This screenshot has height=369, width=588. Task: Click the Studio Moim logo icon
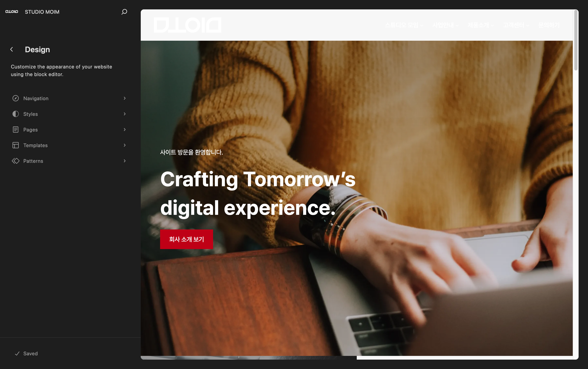coord(12,12)
